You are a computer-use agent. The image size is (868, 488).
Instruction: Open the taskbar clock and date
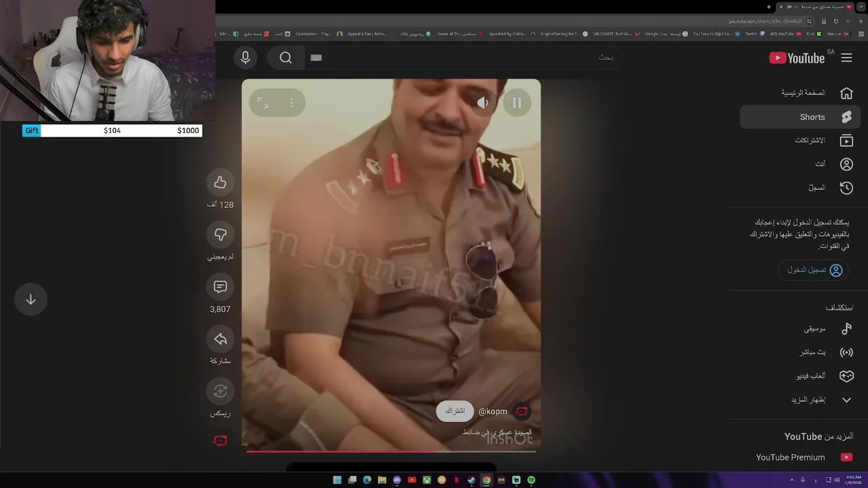coord(853,480)
